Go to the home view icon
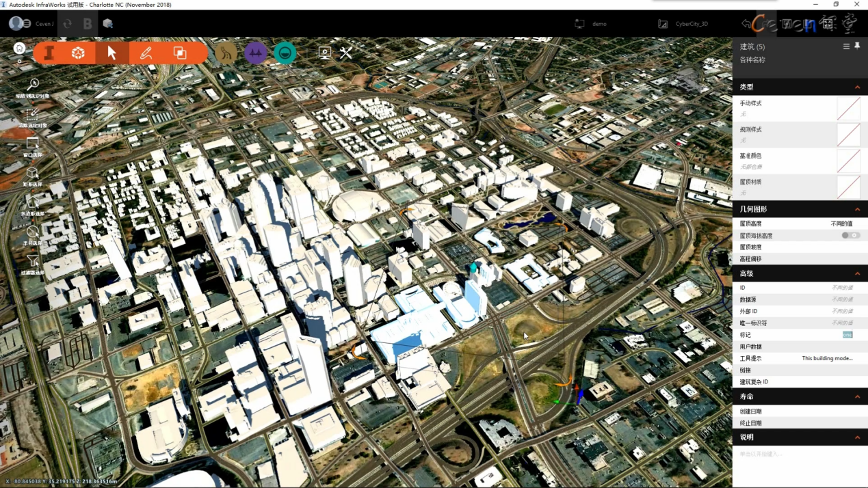Viewport: 868px width, 488px height. [19, 49]
